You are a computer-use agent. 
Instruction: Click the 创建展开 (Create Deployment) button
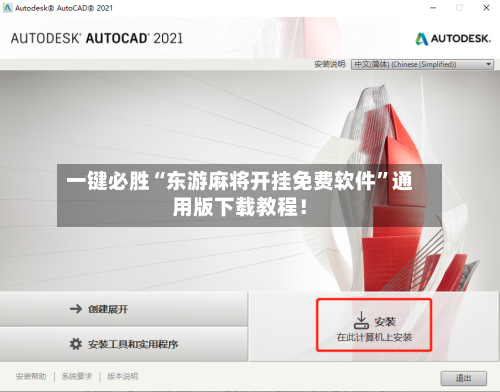[x=124, y=309]
